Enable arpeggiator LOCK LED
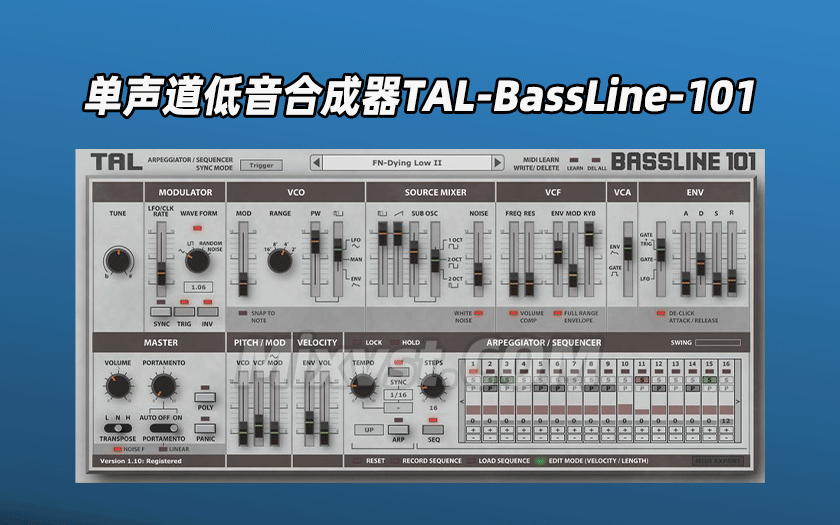Image resolution: width=840 pixels, height=525 pixels. [x=356, y=342]
